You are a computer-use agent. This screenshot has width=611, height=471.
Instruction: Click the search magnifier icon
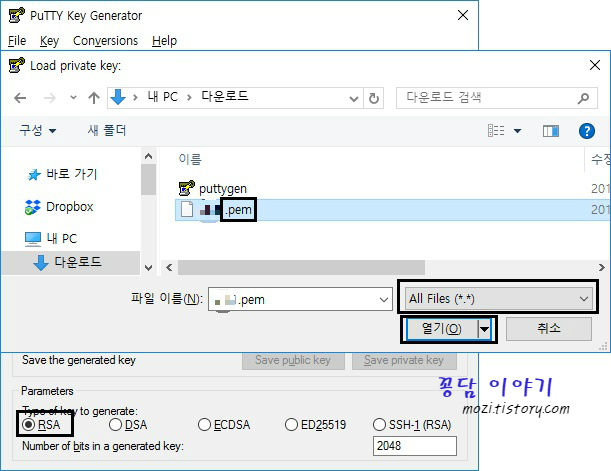pyautogui.click(x=583, y=98)
